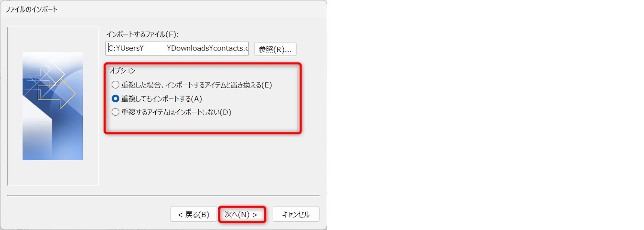Go back using the < 戻る(B) button
Image resolution: width=644 pixels, height=230 pixels.
(193, 214)
